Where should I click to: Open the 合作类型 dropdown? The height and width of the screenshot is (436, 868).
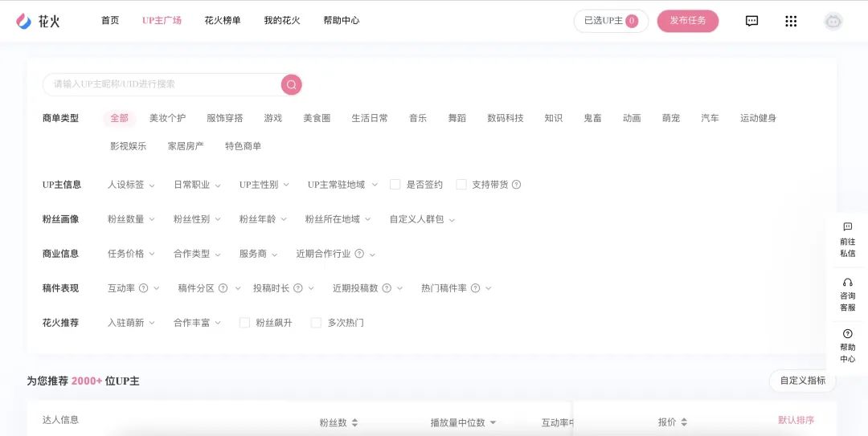point(197,254)
